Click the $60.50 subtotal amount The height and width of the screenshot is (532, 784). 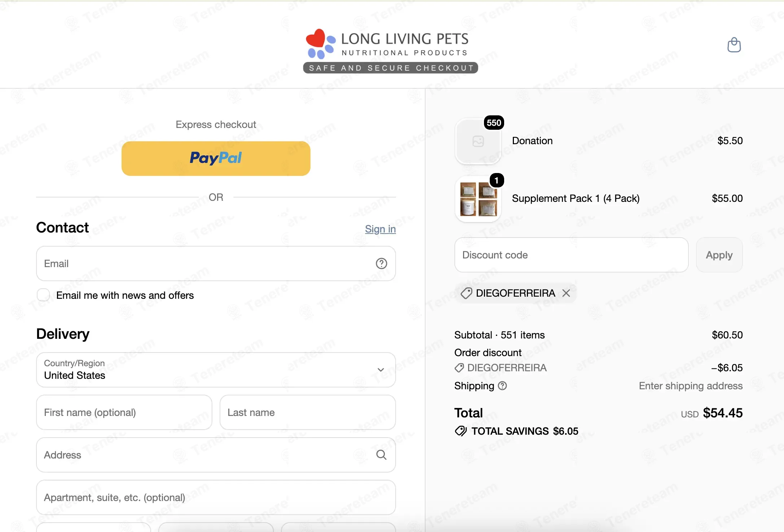[727, 335]
